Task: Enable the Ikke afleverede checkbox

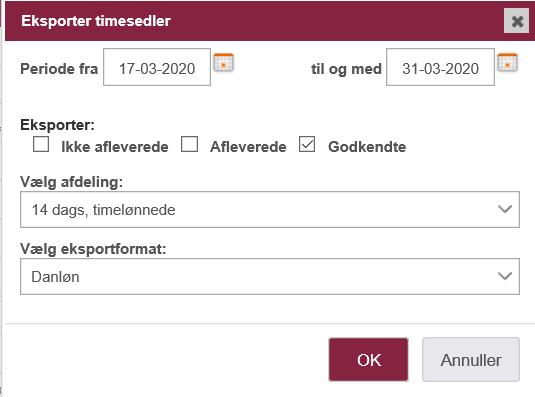Action: [x=41, y=144]
